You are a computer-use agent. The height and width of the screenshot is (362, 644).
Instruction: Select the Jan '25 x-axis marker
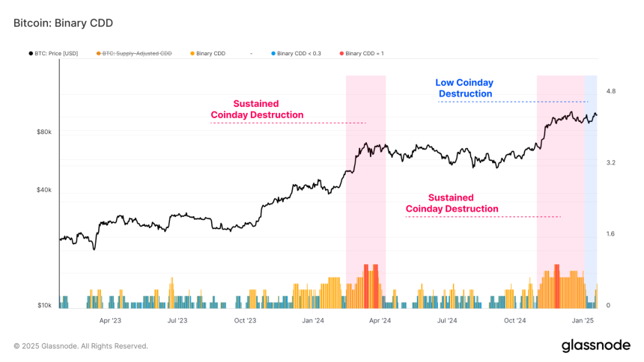tap(583, 321)
